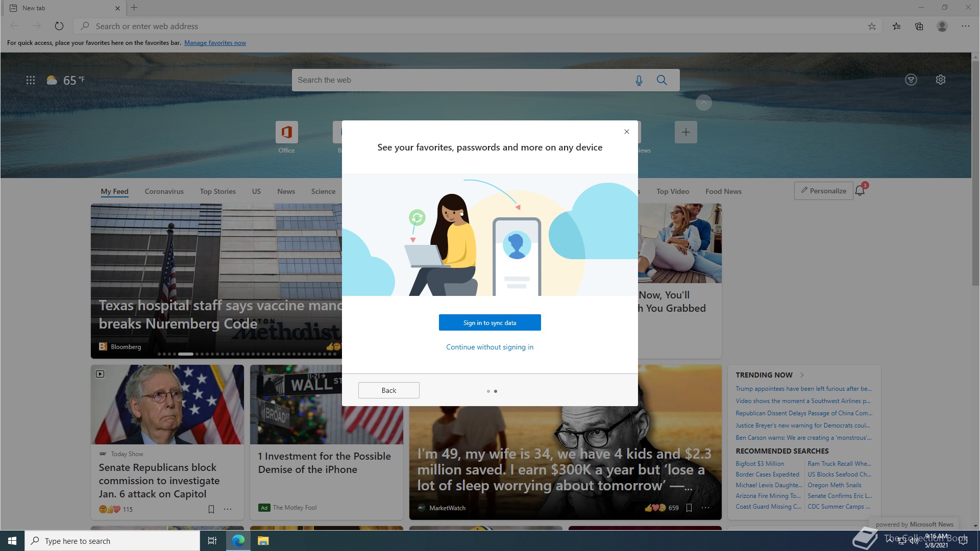Collapse quick links with chevron up
This screenshot has height=551, width=980.
coord(704,103)
